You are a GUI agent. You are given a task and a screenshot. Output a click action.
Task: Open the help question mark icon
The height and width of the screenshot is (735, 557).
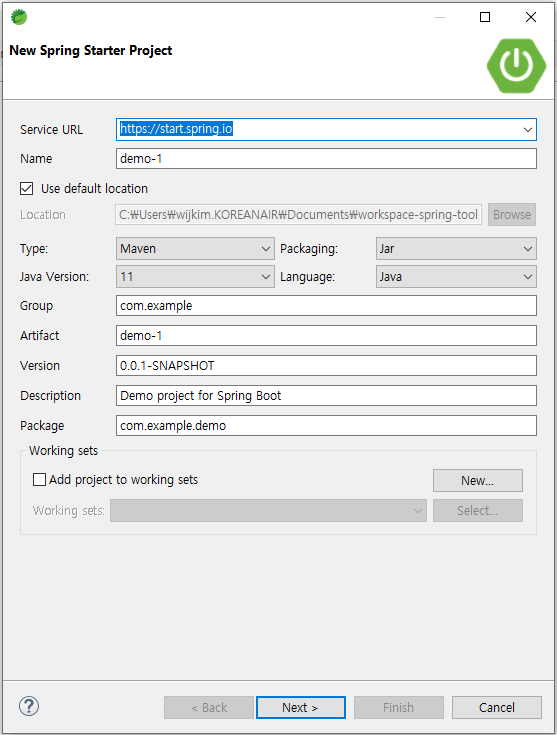tap(29, 706)
